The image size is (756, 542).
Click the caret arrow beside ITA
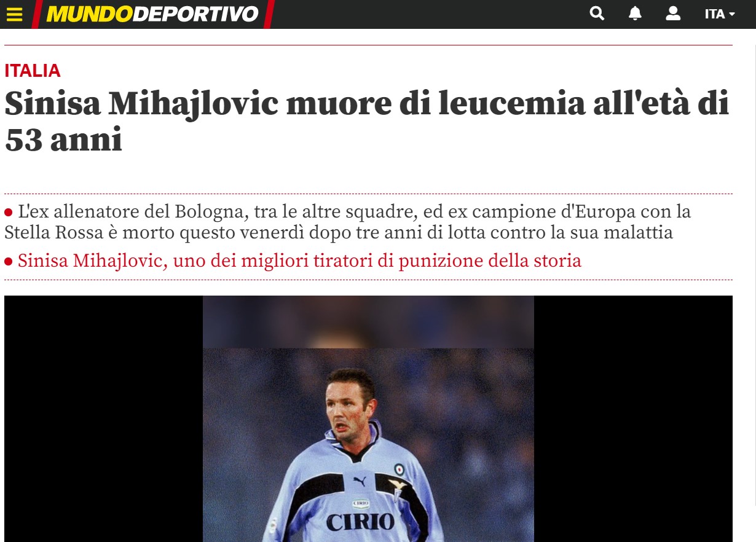[731, 15]
